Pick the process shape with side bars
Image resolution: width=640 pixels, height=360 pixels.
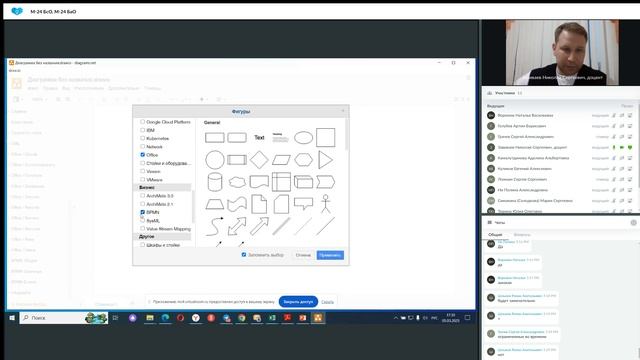pos(237,160)
